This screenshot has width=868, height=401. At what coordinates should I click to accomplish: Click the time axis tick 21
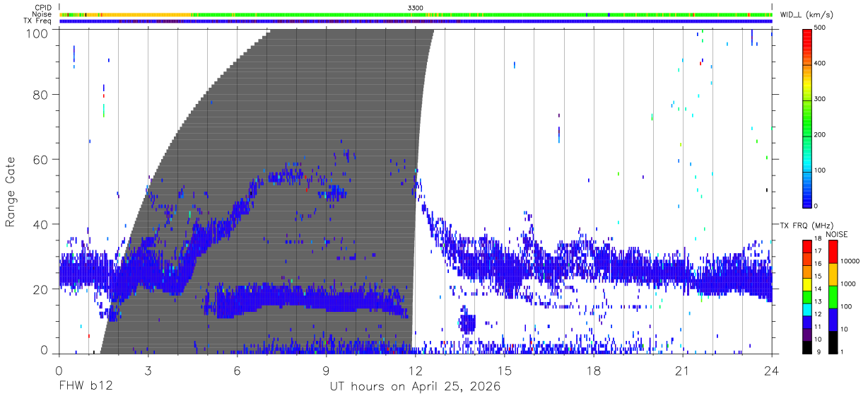[683, 371]
